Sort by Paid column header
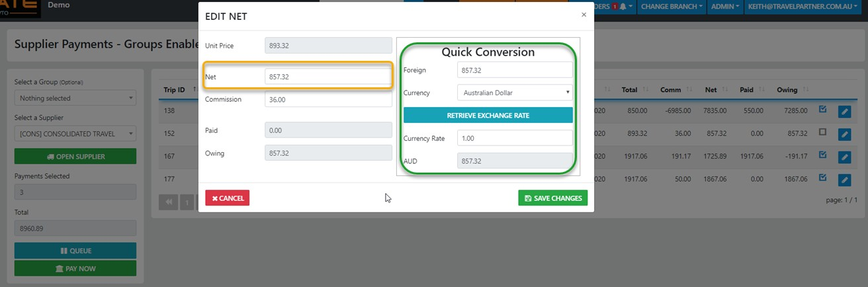The image size is (868, 287). pos(748,89)
